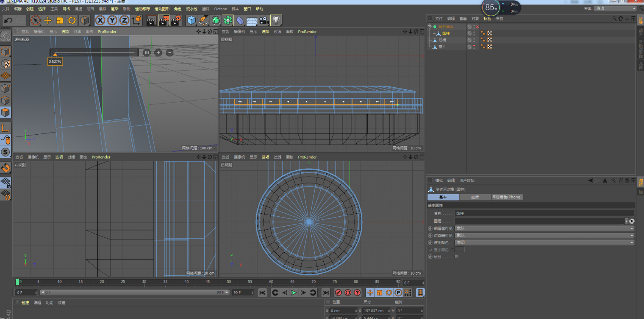
Task: Switch to the 基本 attributes tab
Action: pos(443,197)
